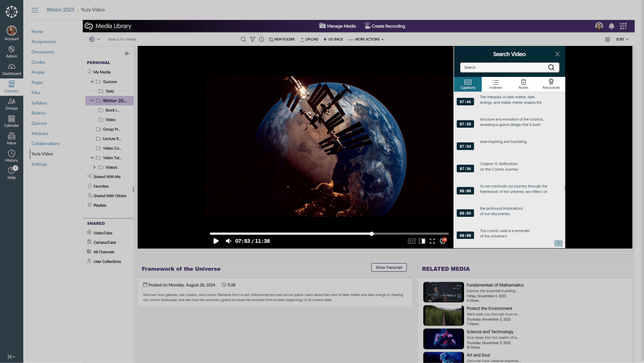Viewport: 644px width, 363px height.
Task: Click the media search magnifier icon
Action: click(x=243, y=39)
